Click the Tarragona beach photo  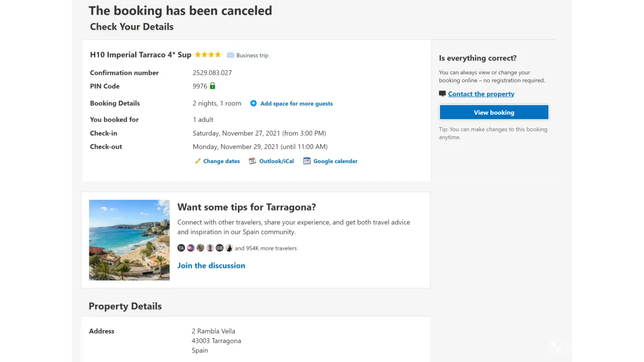(x=129, y=240)
